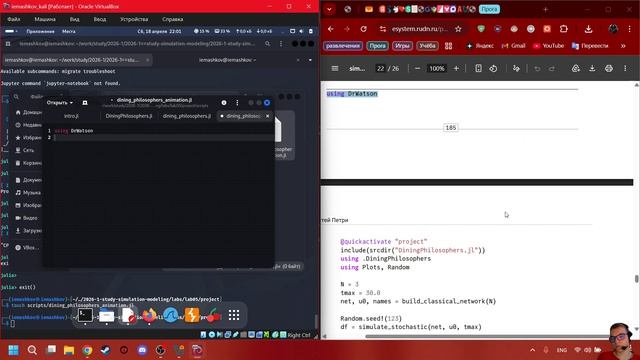Open the Места menu in Kali panel
Image resolution: width=640 pixels, height=360 pixels.
tap(69, 31)
